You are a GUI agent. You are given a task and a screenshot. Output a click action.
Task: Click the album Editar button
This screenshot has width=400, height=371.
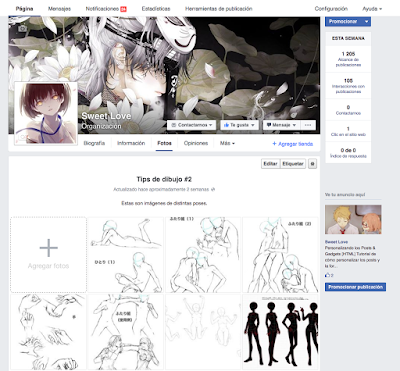pos(270,164)
